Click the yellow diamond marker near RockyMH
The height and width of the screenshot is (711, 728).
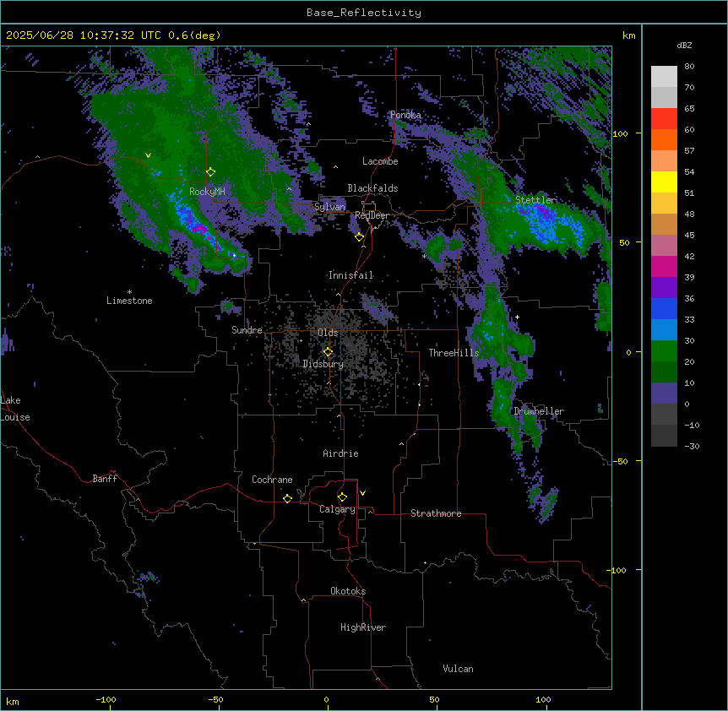210,172
